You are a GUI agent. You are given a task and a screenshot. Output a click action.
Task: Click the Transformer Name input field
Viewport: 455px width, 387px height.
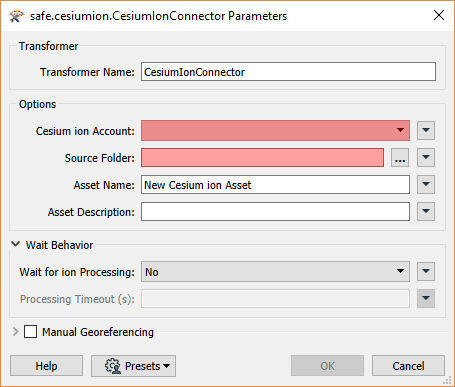[x=288, y=72]
